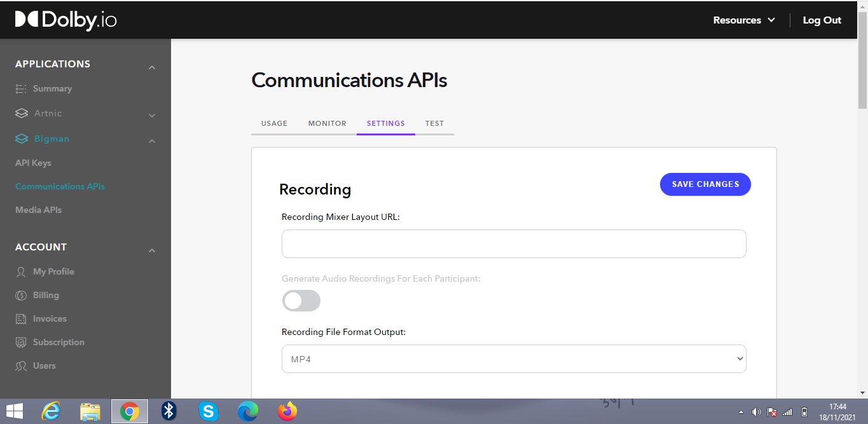Click the Chrome taskbar icon

click(x=130, y=411)
